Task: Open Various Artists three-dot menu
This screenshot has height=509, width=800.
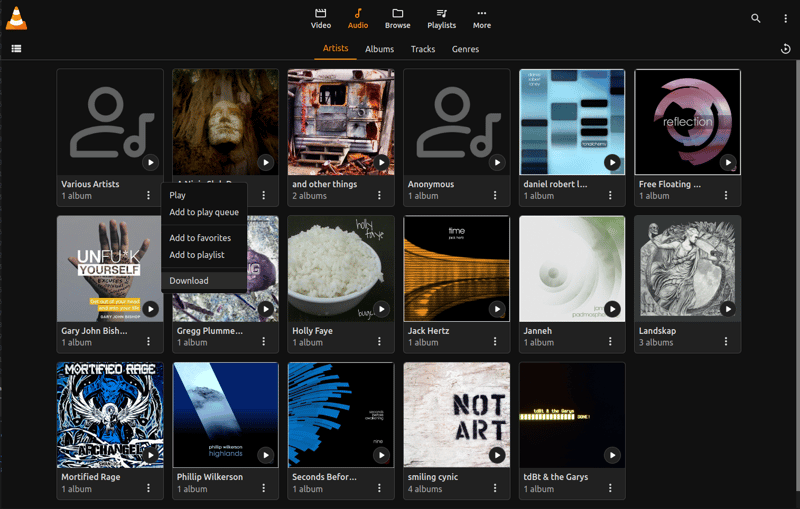Action: coord(148,195)
